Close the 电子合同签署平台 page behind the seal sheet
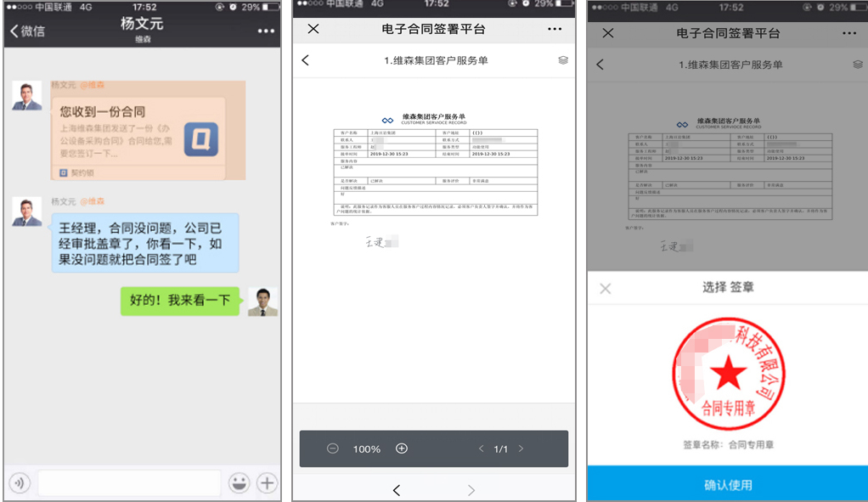 608,33
